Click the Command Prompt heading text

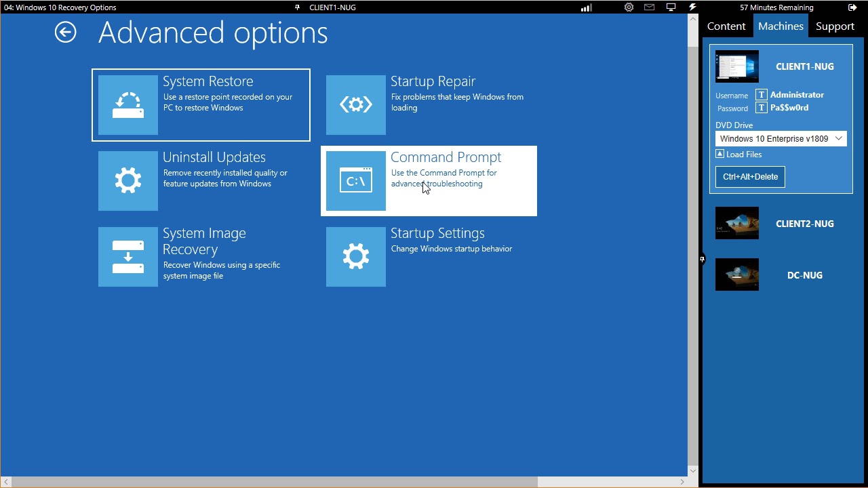coord(446,157)
